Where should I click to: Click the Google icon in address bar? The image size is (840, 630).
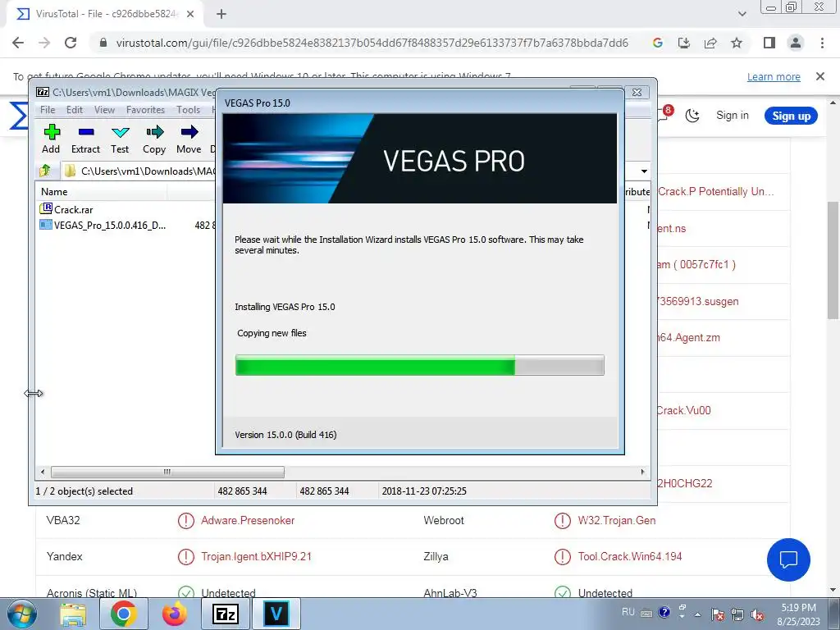tap(658, 43)
